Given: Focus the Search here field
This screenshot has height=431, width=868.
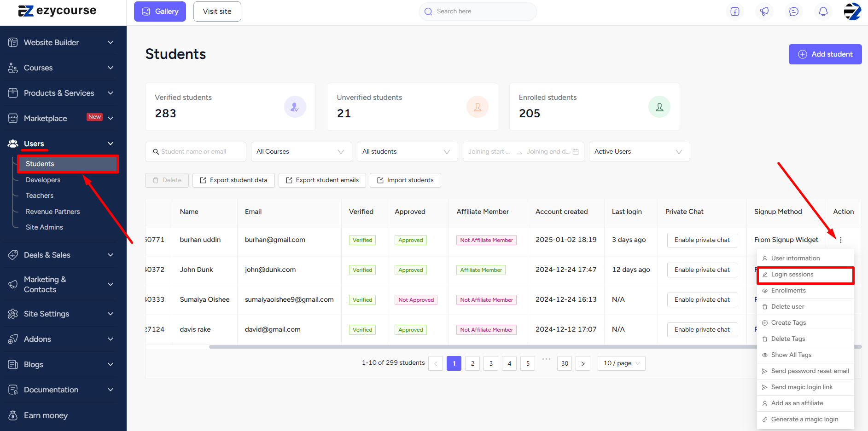Looking at the screenshot, I should pyautogui.click(x=478, y=11).
